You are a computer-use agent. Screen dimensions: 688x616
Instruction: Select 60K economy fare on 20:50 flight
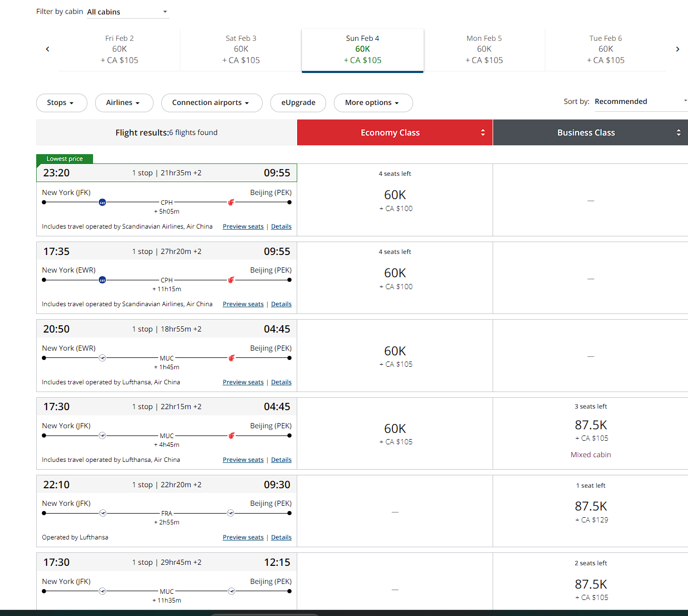click(x=395, y=356)
